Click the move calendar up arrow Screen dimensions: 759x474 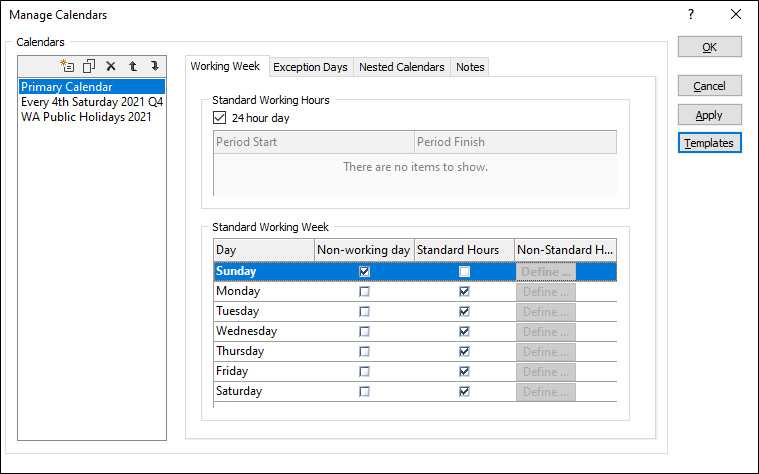133,66
